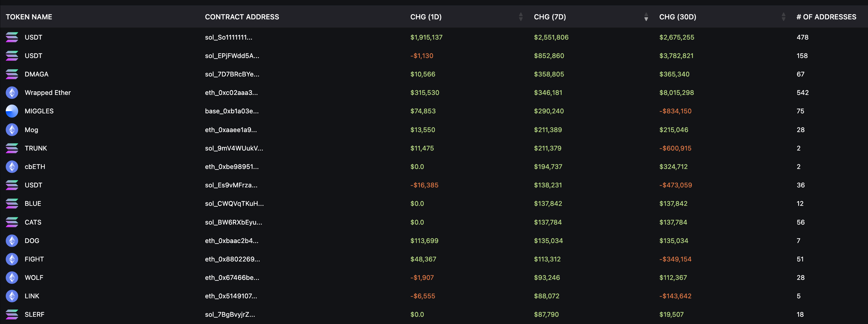
Task: Click the # OF ADDRESSES column header
Action: pos(826,17)
